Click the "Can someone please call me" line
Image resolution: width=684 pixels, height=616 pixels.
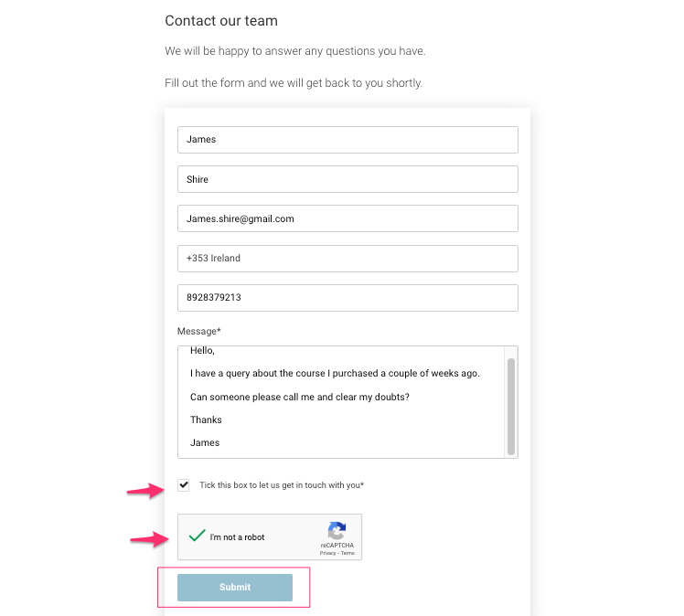[299, 397]
